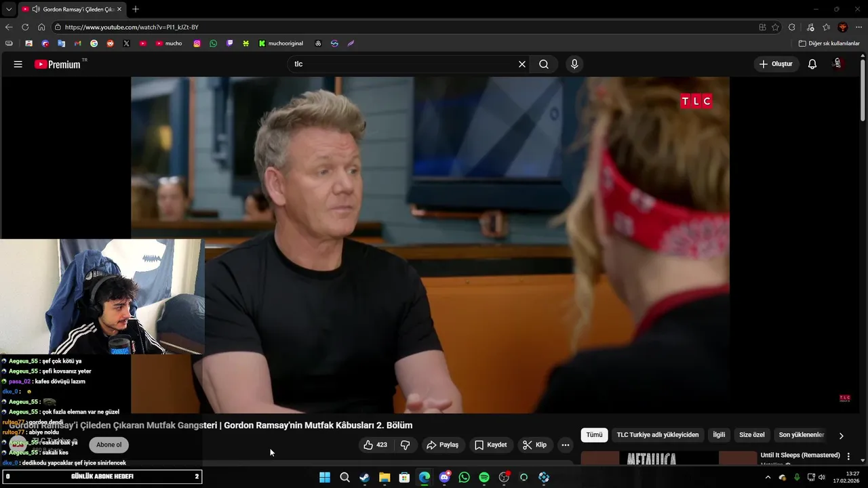Open the browser home page button
This screenshot has width=868, height=488.
pos(41,27)
